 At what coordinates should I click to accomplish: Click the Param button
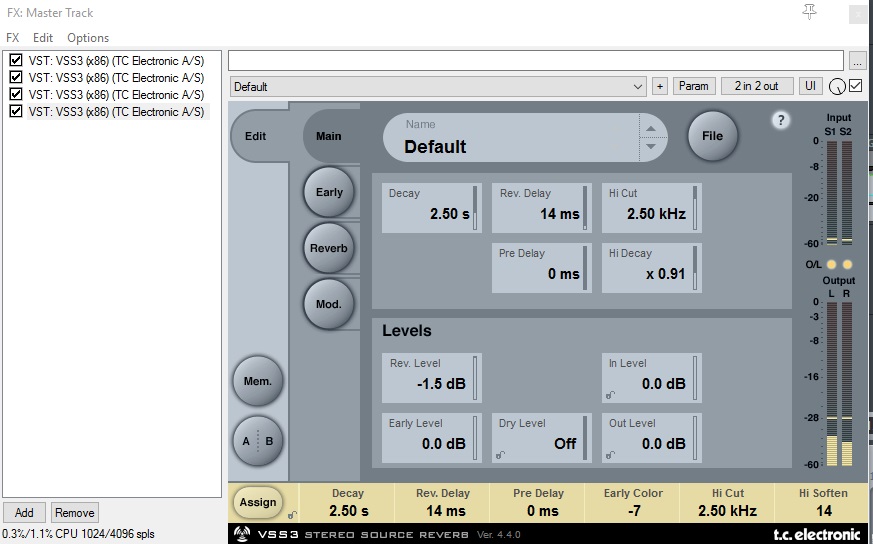pyautogui.click(x=693, y=86)
